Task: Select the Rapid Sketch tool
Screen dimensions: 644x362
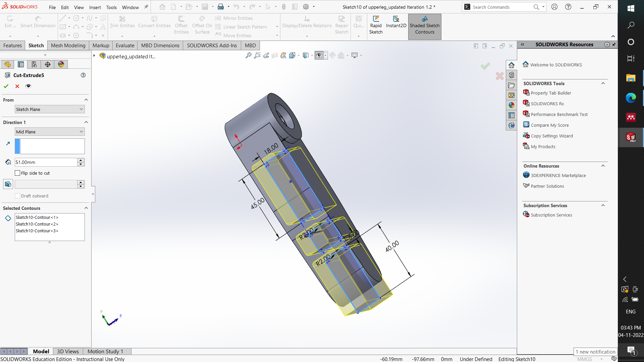Action: pos(376,24)
